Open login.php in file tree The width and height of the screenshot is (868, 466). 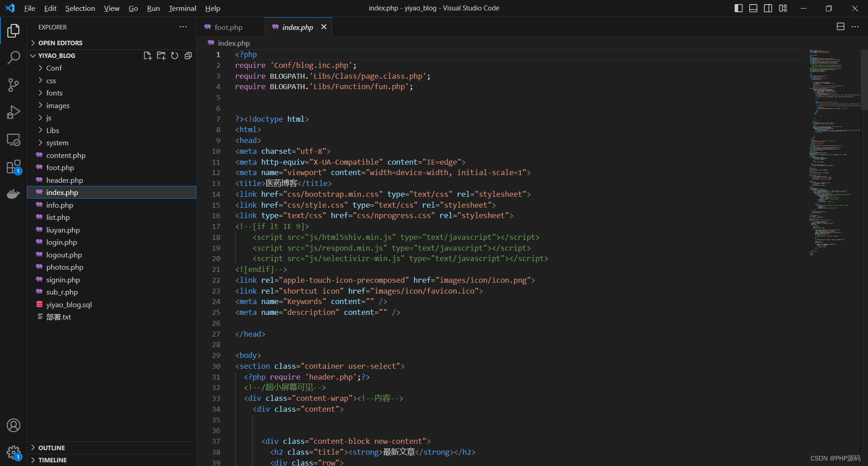pyautogui.click(x=112, y=242)
